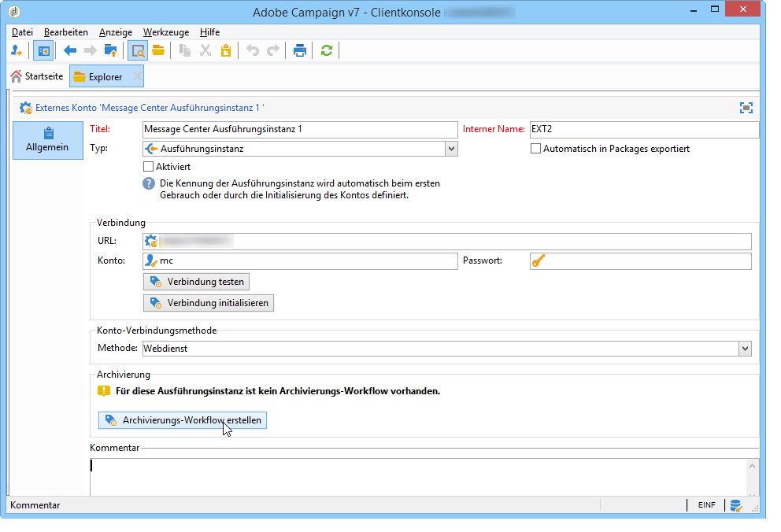Viewport: 781px width, 532px height.
Task: Switch to the Startseite tab
Action: point(37,76)
